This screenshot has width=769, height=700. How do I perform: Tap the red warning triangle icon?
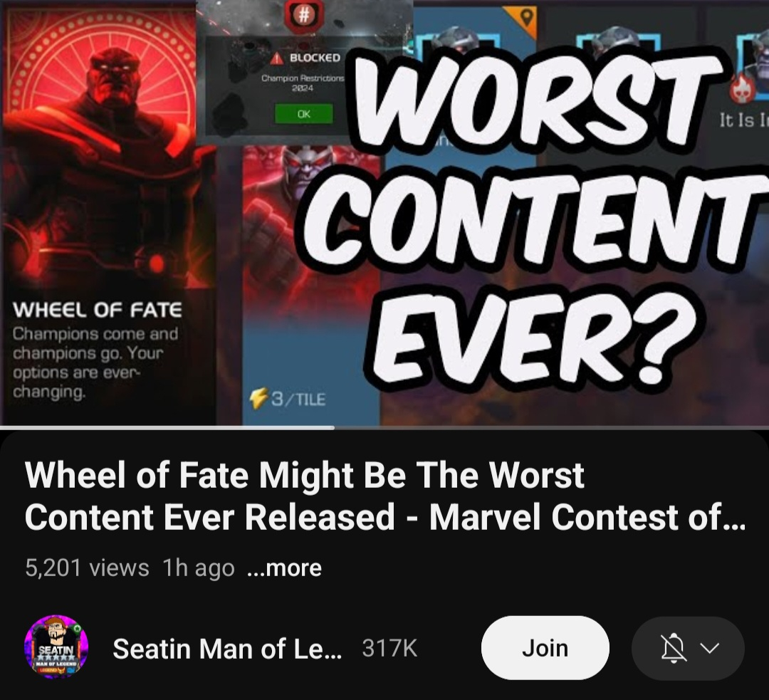tap(277, 58)
